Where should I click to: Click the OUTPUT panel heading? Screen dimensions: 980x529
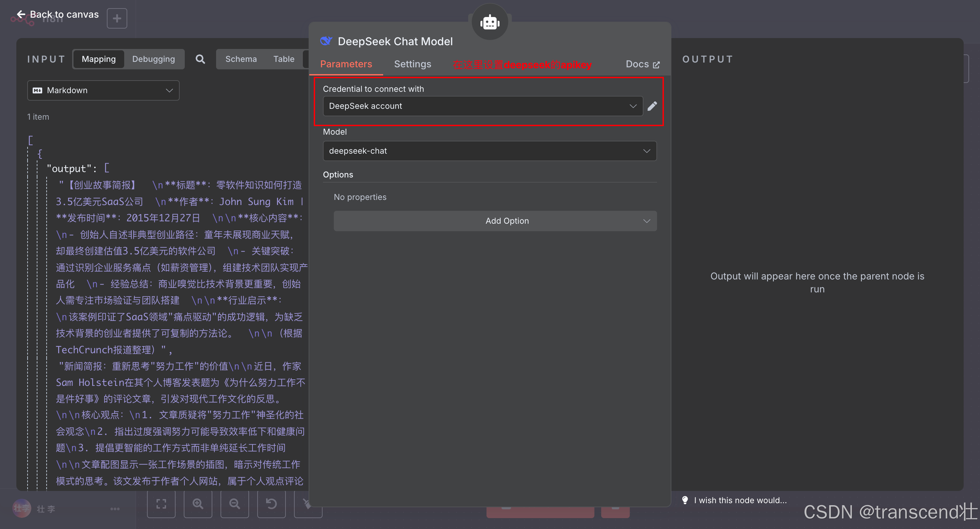tap(707, 59)
